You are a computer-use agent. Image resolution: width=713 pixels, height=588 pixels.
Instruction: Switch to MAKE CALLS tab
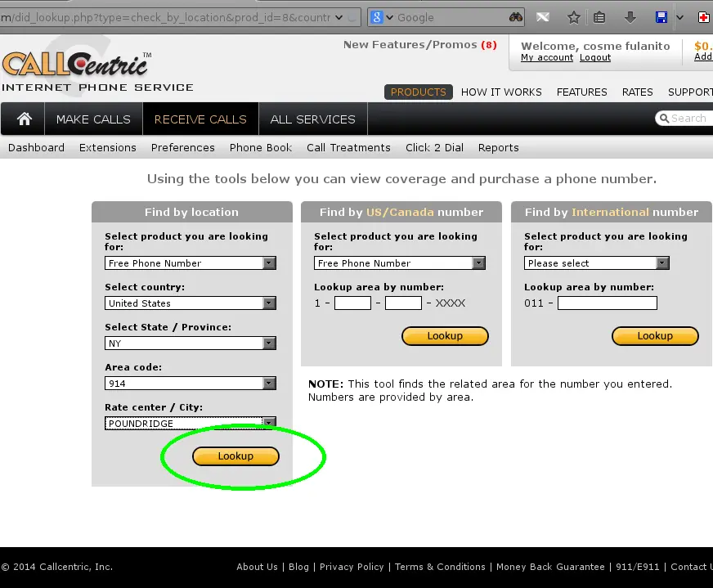click(x=93, y=119)
